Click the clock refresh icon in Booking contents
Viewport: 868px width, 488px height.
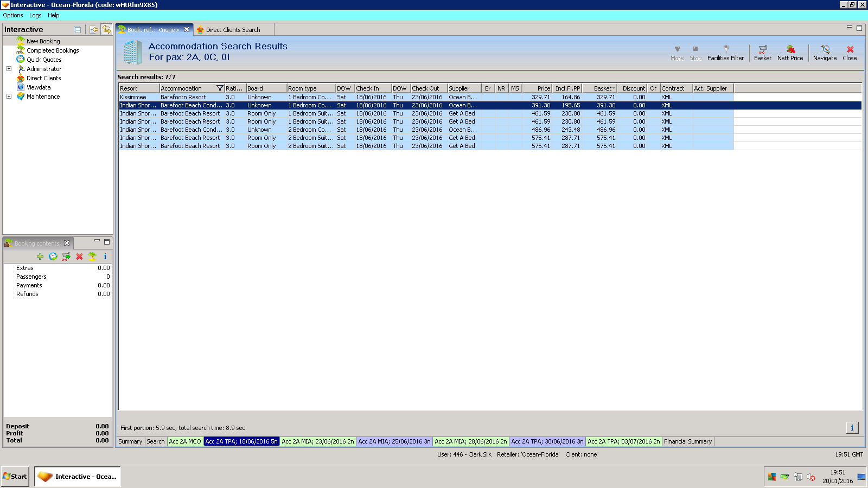(x=53, y=256)
